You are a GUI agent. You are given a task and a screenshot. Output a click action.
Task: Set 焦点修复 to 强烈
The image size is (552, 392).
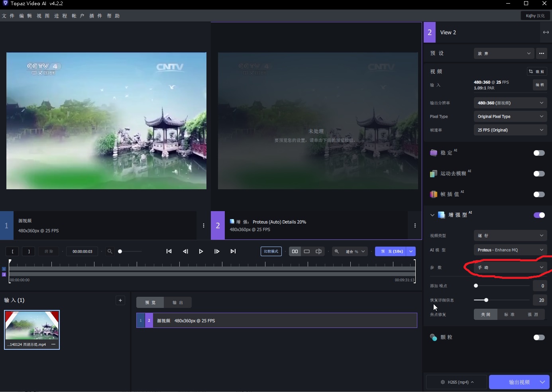(x=533, y=314)
